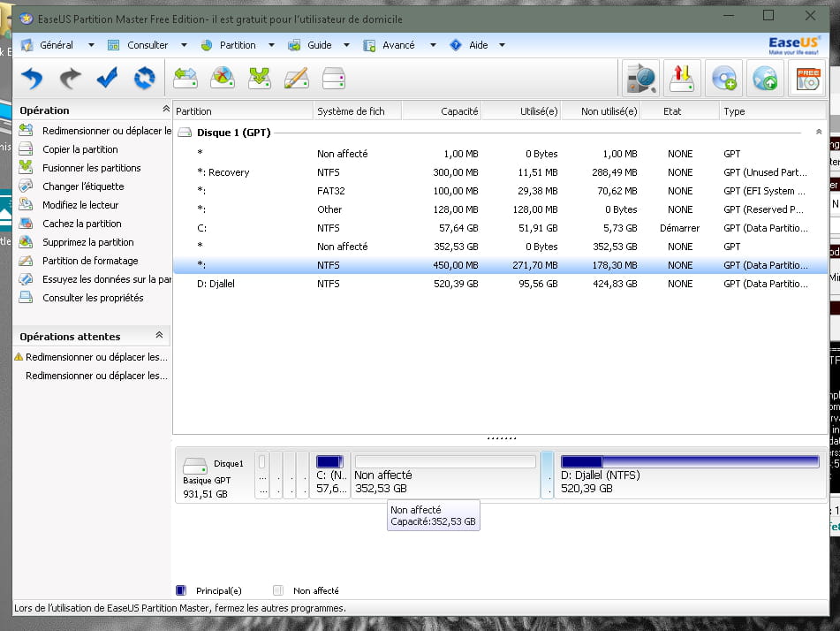Select Redimensionner ou déplacer operation
The image size is (840, 631).
pyautogui.click(x=107, y=131)
